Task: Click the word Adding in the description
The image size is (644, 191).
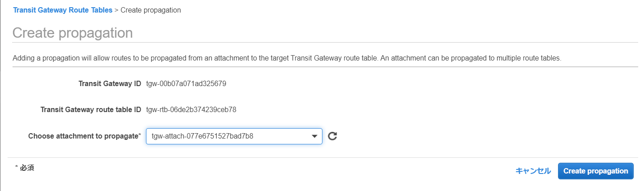Action: pos(22,58)
